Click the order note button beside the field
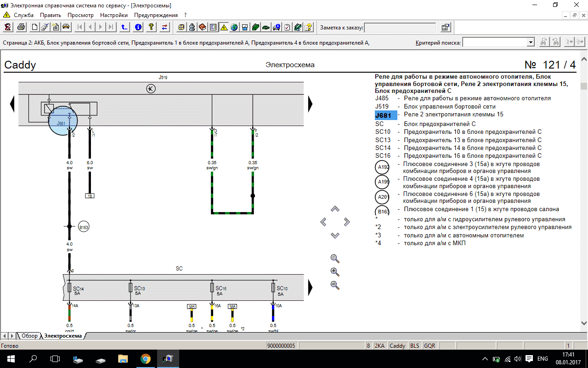 coord(446,27)
